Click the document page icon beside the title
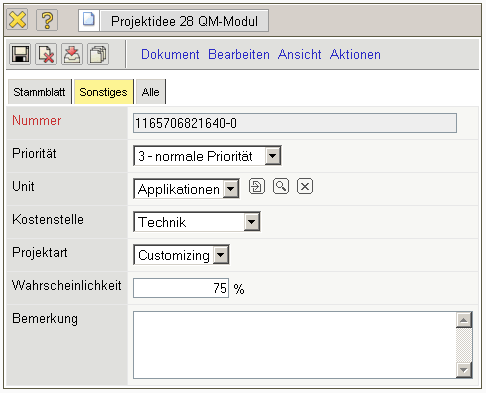 click(x=89, y=20)
